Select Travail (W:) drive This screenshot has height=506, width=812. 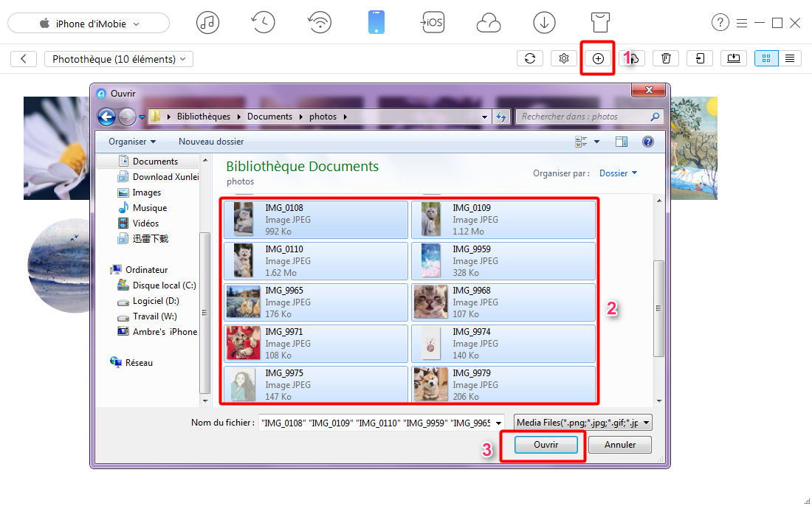pos(148,316)
